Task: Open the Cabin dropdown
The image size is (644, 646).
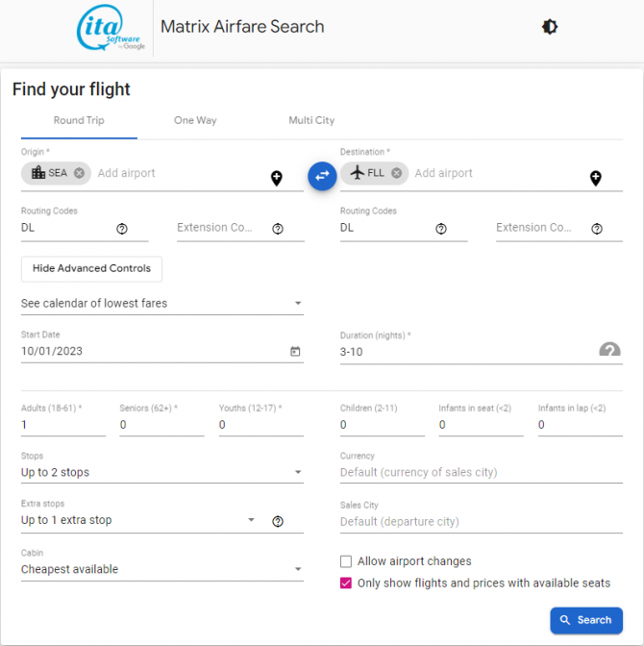Action: point(162,569)
